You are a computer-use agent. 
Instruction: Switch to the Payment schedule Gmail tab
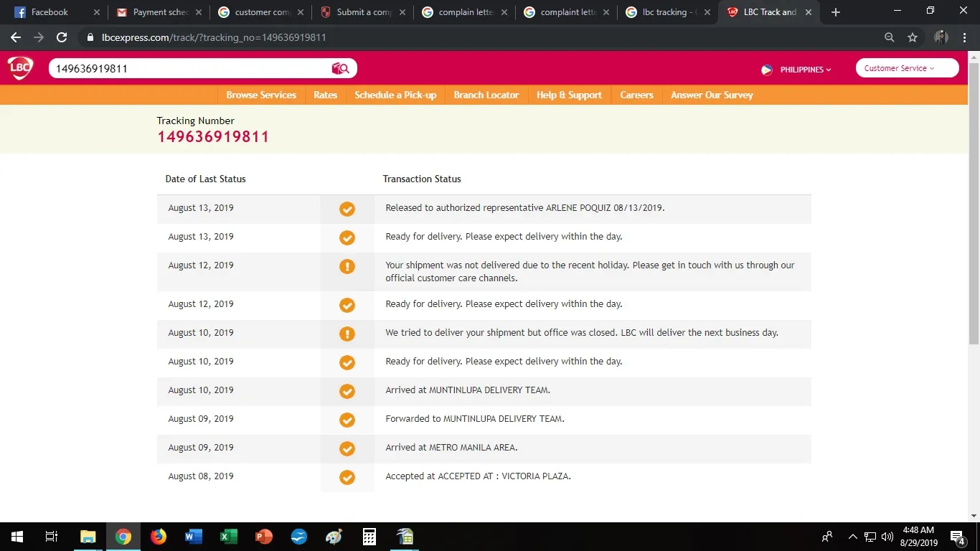tap(159, 12)
